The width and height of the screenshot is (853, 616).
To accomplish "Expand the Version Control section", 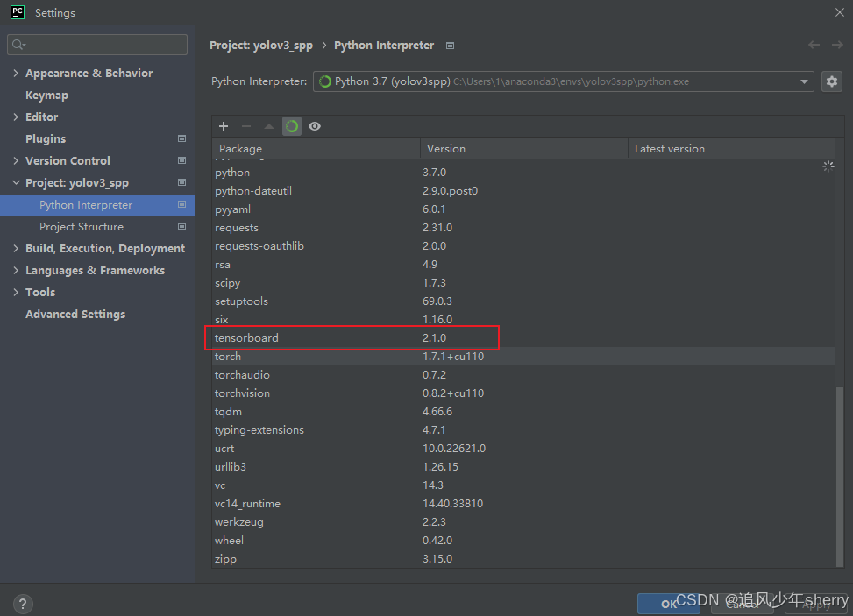I will tap(16, 160).
